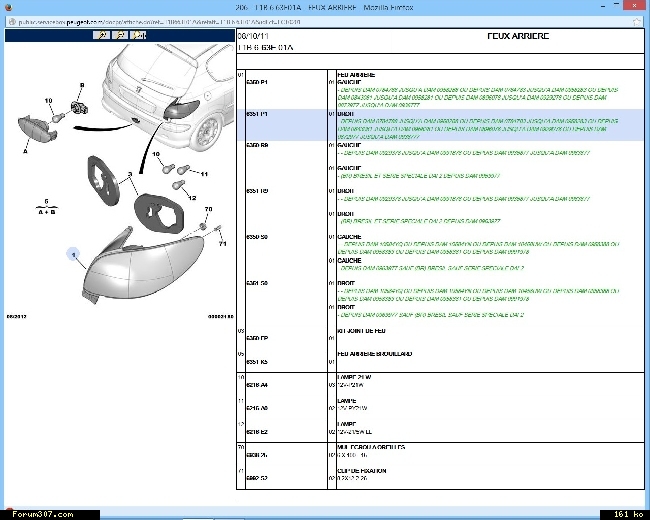Screen dimensions: 650x520
Task: Click the site identity globe icon in address bar
Action: 12,22
